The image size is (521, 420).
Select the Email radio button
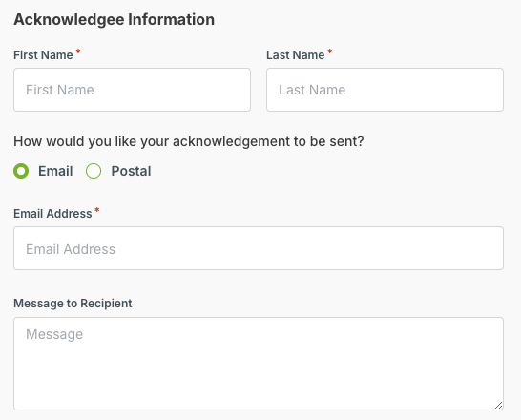(x=21, y=171)
